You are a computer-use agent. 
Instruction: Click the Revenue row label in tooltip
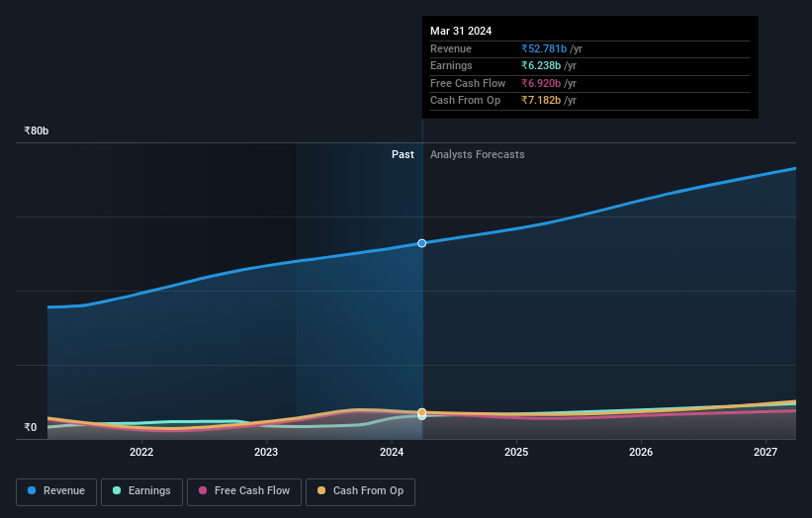point(451,48)
